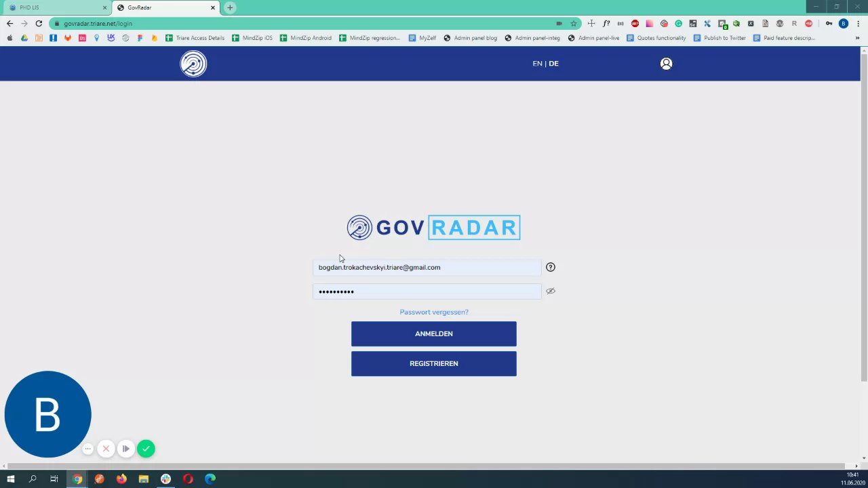The image size is (868, 488).
Task: Open the Grammarly extension icon
Action: (678, 24)
